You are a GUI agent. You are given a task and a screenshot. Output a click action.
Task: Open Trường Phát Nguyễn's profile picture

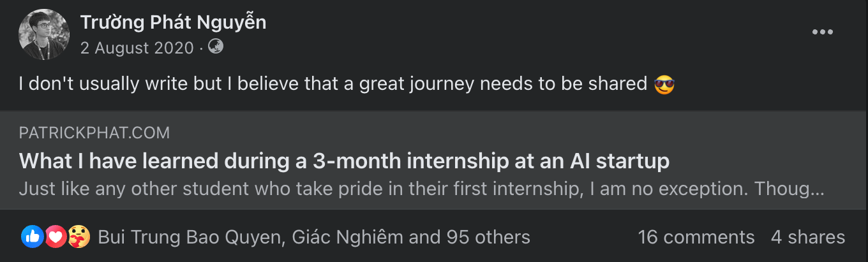coord(44,35)
